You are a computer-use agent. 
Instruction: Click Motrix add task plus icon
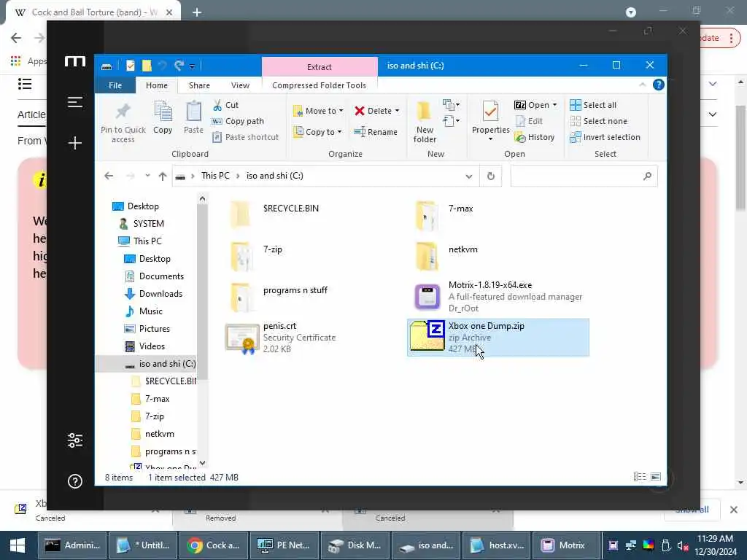click(x=75, y=143)
